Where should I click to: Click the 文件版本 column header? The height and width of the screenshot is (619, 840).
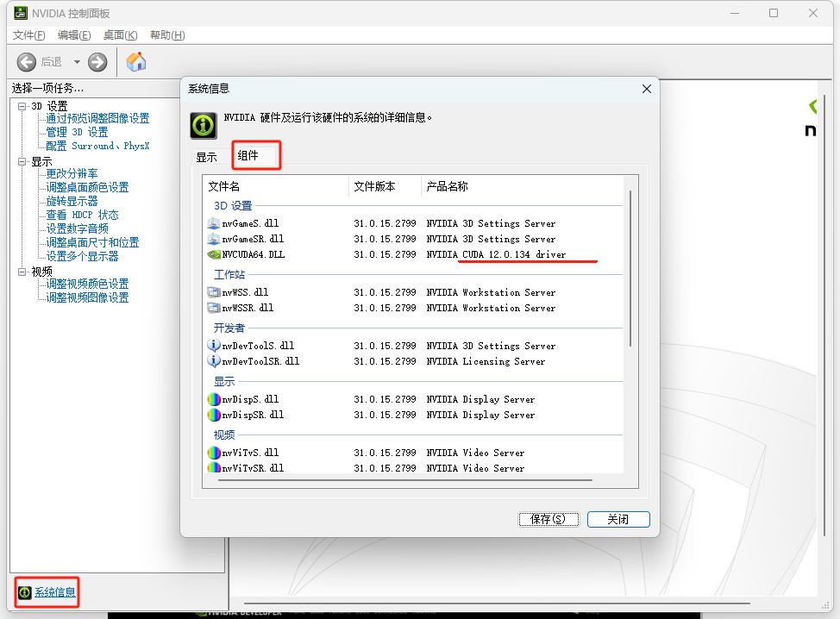click(x=386, y=186)
